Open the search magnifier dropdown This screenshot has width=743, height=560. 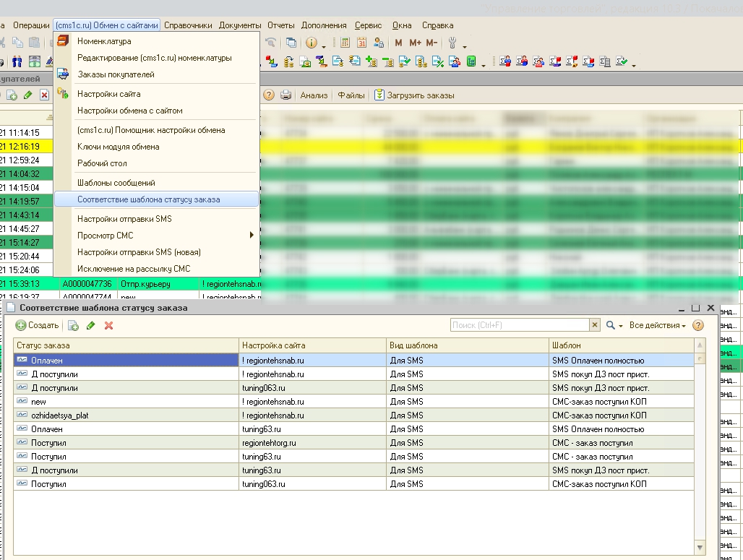pos(614,326)
